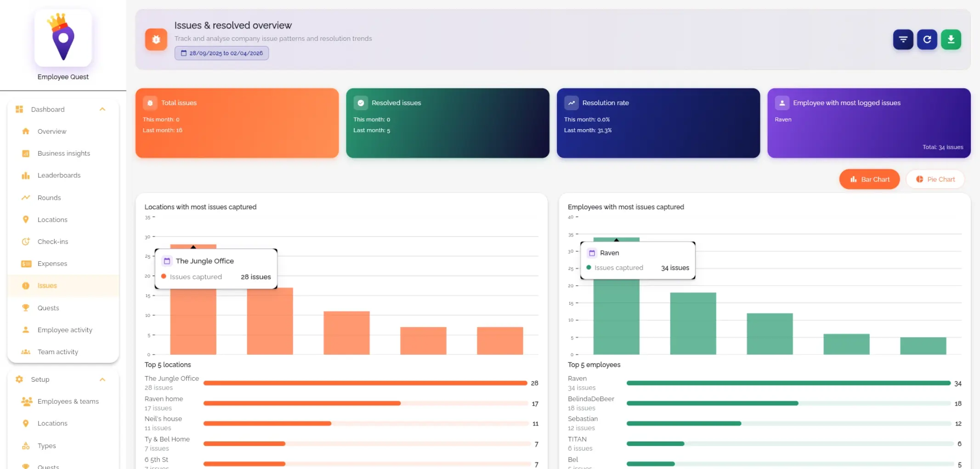Click the Team activity link
Image resolution: width=980 pixels, height=469 pixels.
click(x=58, y=352)
